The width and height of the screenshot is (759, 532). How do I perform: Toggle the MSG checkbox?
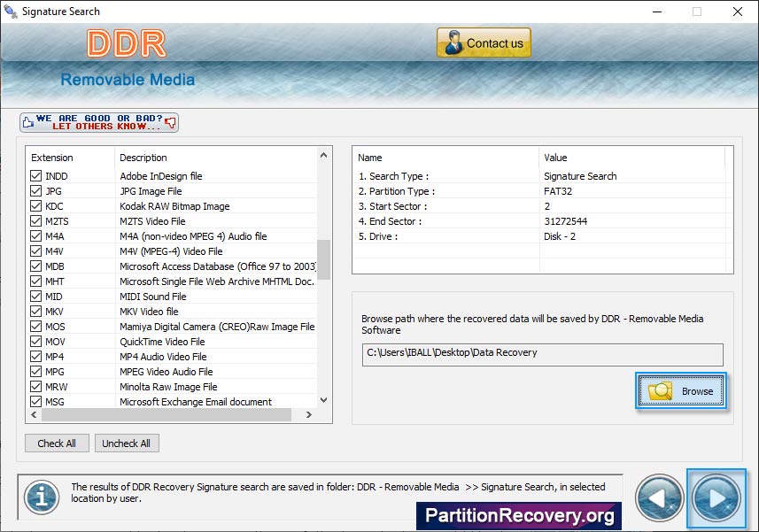click(35, 401)
